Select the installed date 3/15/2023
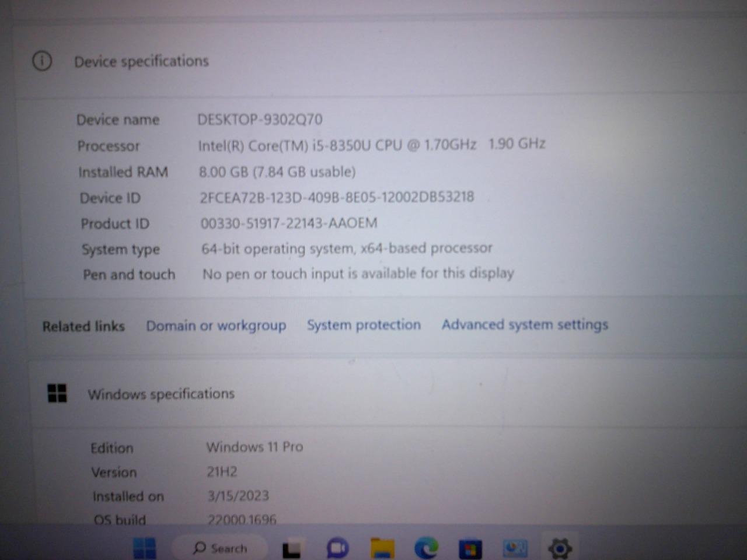 (x=238, y=496)
